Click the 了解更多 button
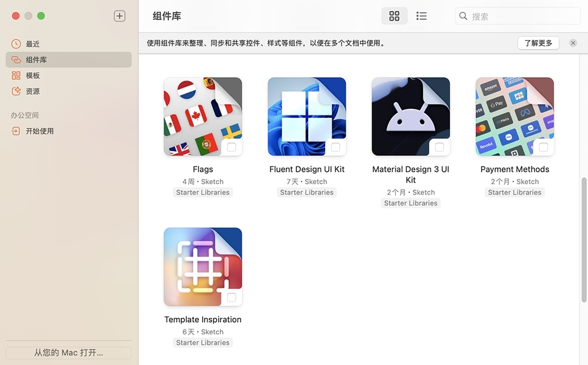Screen dimensions: 588x365 tap(538, 43)
